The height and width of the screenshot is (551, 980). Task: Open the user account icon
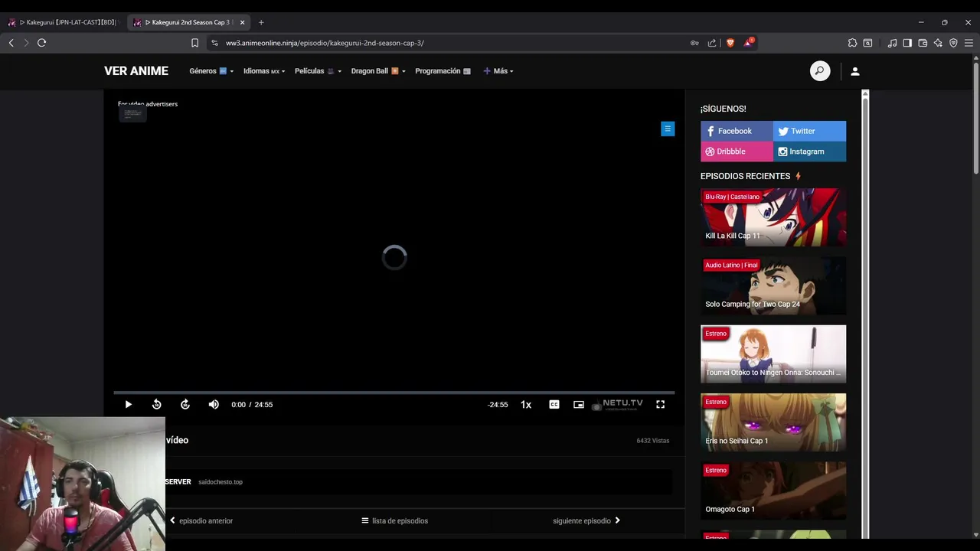point(855,71)
